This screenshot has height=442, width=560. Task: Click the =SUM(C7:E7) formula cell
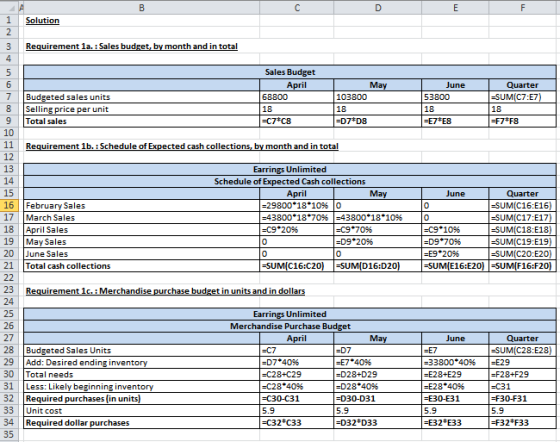click(x=522, y=97)
